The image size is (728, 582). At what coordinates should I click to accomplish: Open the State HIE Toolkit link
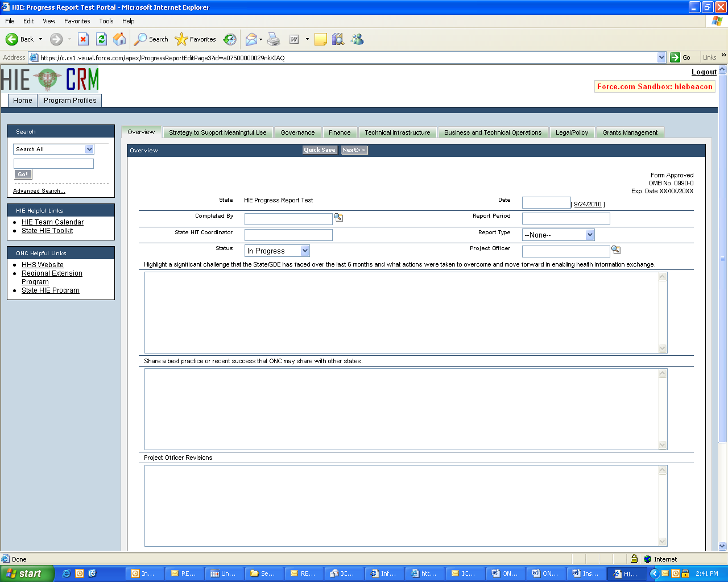pyautogui.click(x=47, y=231)
